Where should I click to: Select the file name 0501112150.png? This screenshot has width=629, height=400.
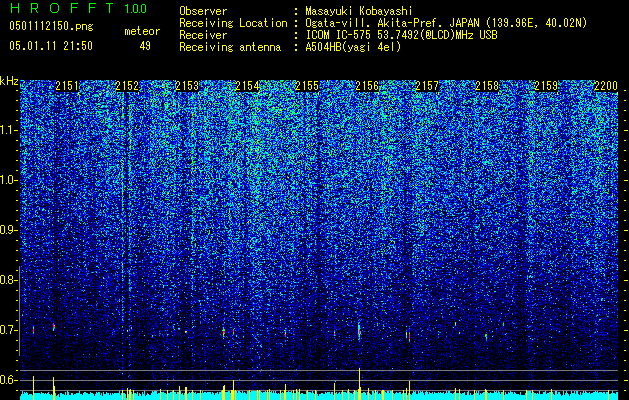click(x=51, y=26)
